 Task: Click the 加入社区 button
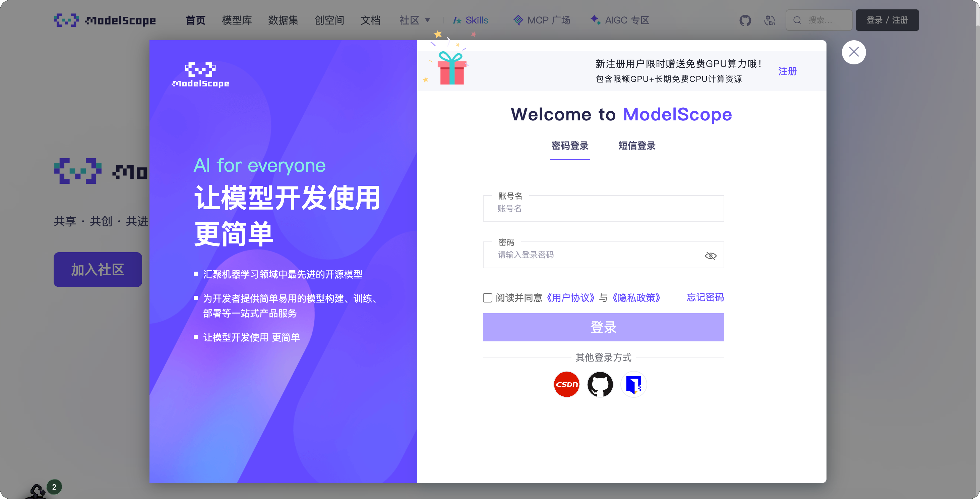98,270
